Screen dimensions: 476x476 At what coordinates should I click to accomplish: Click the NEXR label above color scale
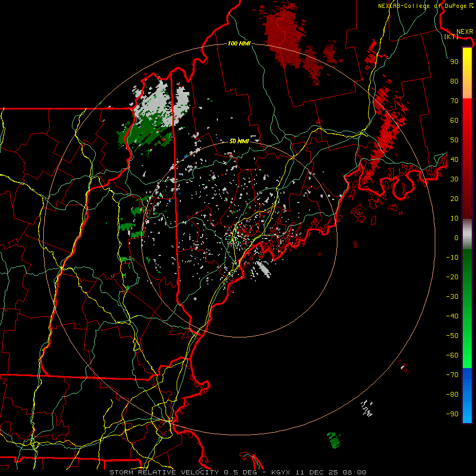(x=465, y=32)
